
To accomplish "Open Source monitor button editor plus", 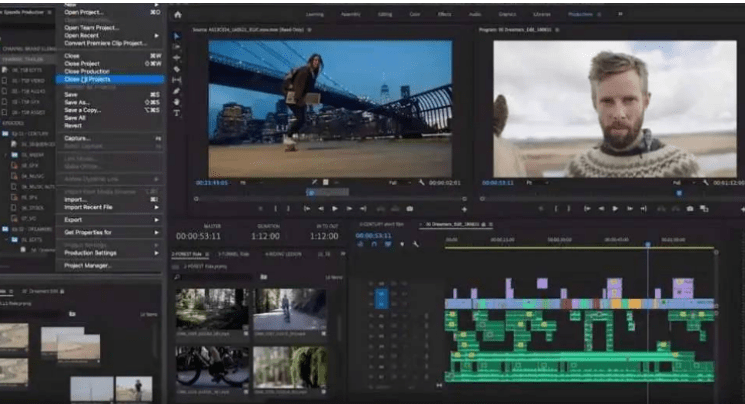I will click(464, 209).
